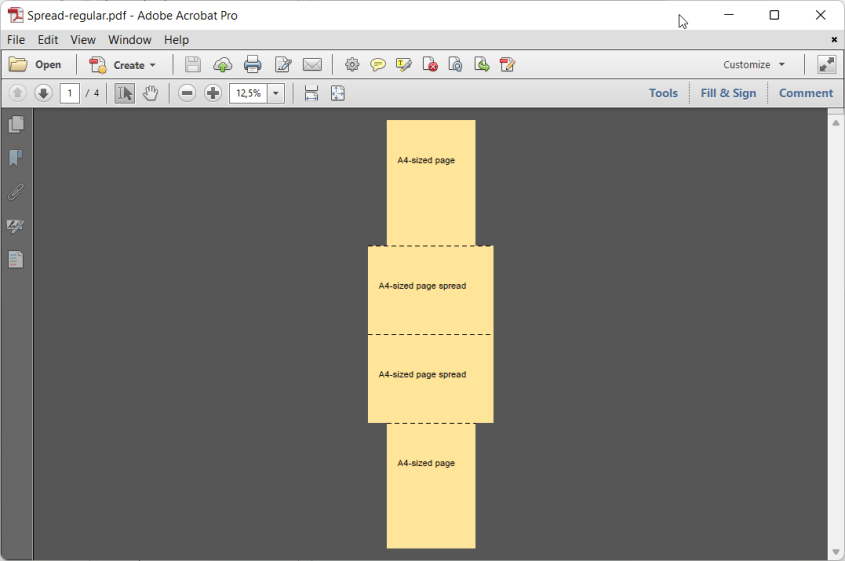Minimize the Acrobat window
Viewport: 845px width, 561px height.
(729, 15)
